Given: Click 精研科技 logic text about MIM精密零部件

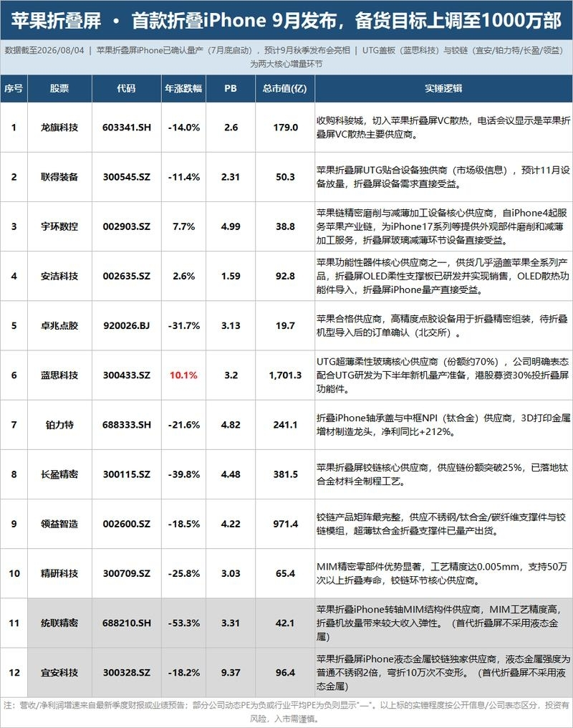Looking at the screenshot, I should [x=442, y=573].
